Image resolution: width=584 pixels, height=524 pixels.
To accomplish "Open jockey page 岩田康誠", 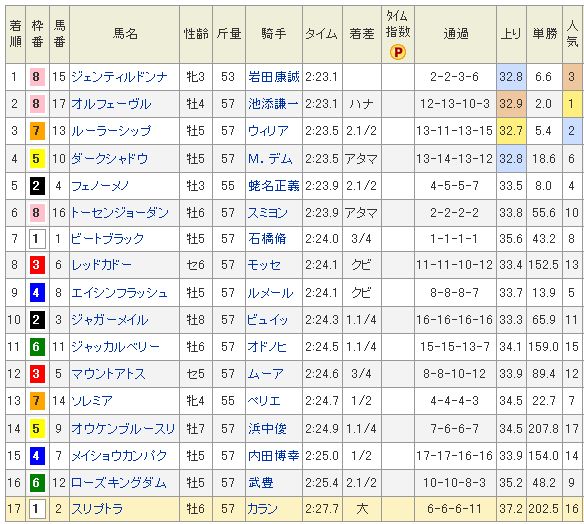I will (274, 77).
